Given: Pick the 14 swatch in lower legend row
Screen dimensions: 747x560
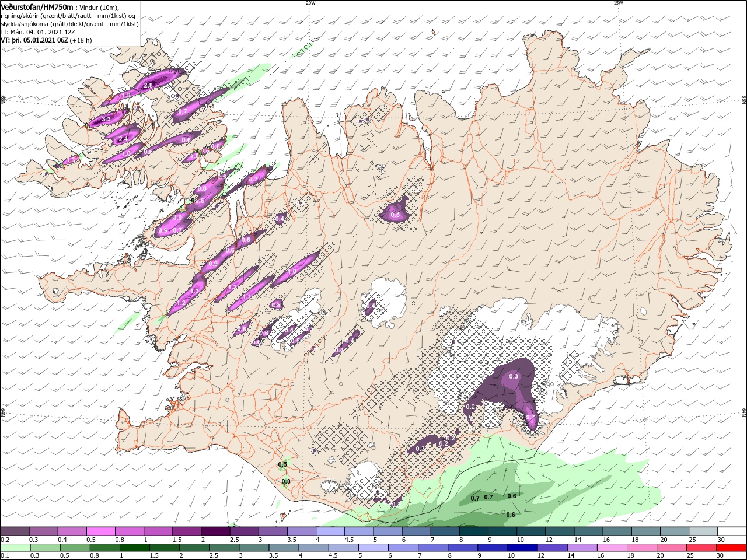Looking at the screenshot, I should 582,548.
